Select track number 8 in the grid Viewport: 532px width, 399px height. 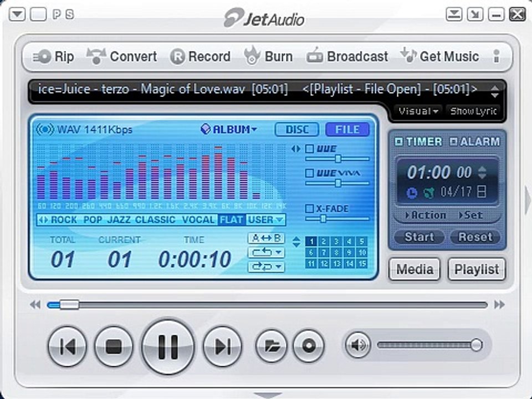[x=336, y=253]
